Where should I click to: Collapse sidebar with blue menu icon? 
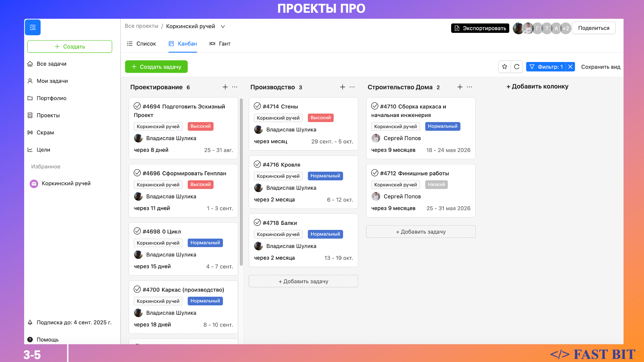pyautogui.click(x=33, y=27)
